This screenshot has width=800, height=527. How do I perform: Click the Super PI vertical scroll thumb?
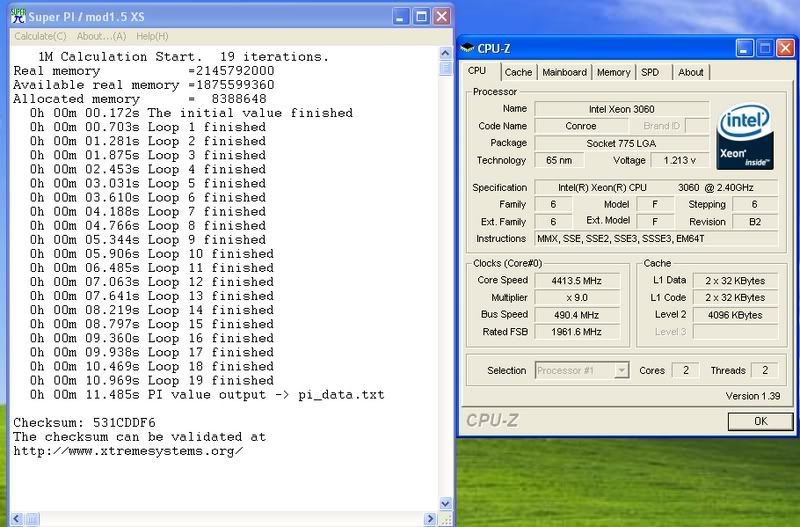[445, 67]
